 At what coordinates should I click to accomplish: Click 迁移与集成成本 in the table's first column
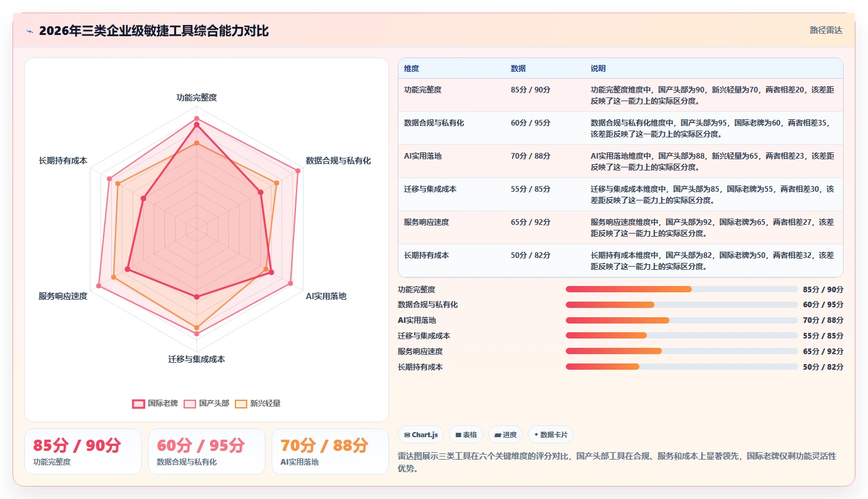(x=430, y=189)
